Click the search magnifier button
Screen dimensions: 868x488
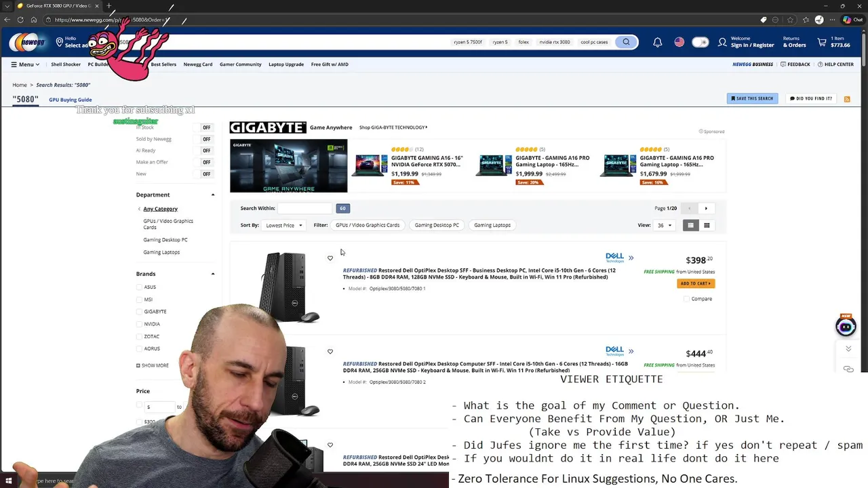coord(626,42)
